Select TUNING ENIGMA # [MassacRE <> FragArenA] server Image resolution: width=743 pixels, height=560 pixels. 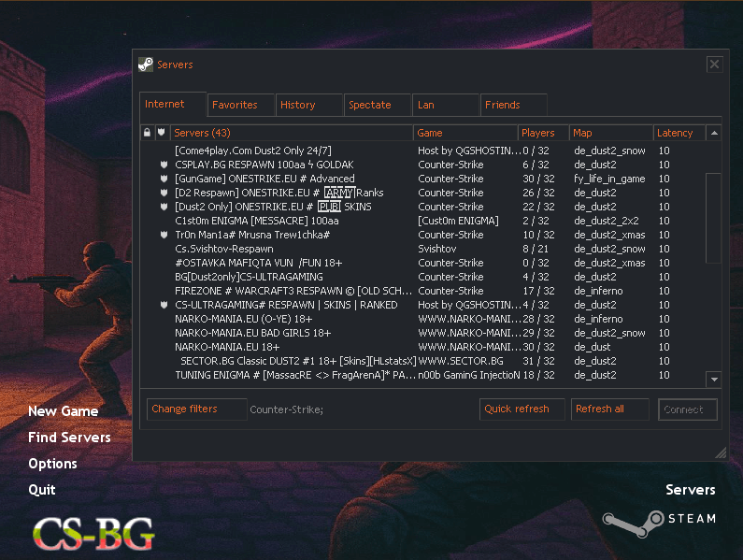coord(422,375)
